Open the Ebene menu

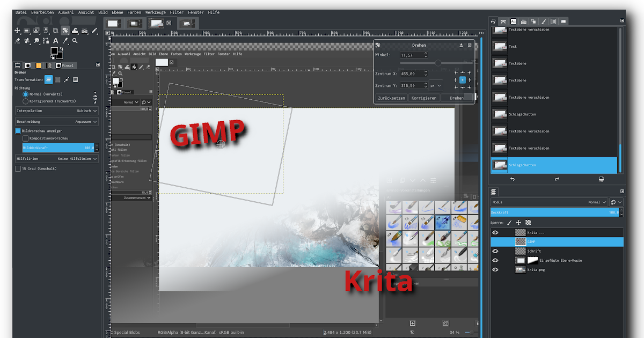118,12
